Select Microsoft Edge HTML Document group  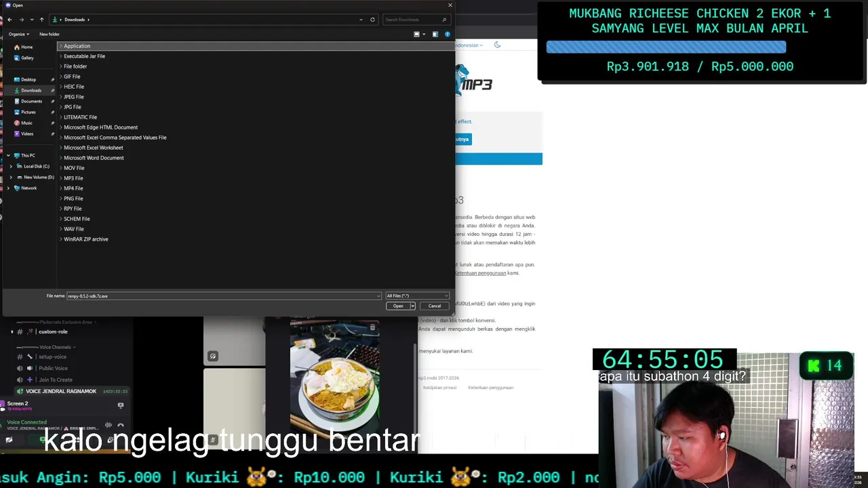100,127
